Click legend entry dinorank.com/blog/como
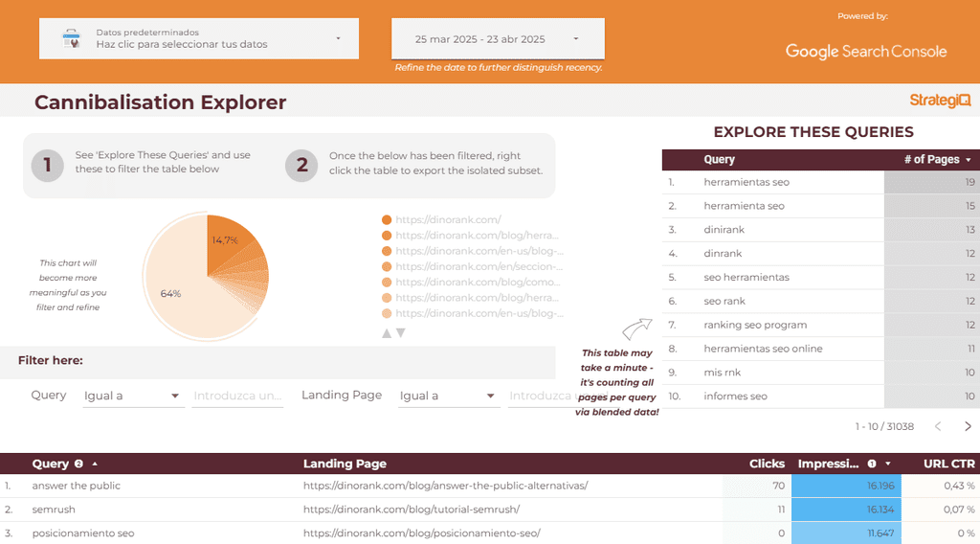 pos(470,282)
